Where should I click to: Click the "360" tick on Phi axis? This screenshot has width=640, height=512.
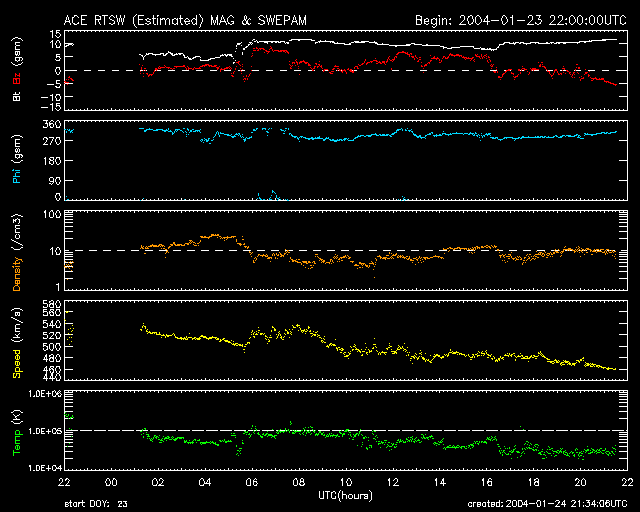tap(53, 125)
